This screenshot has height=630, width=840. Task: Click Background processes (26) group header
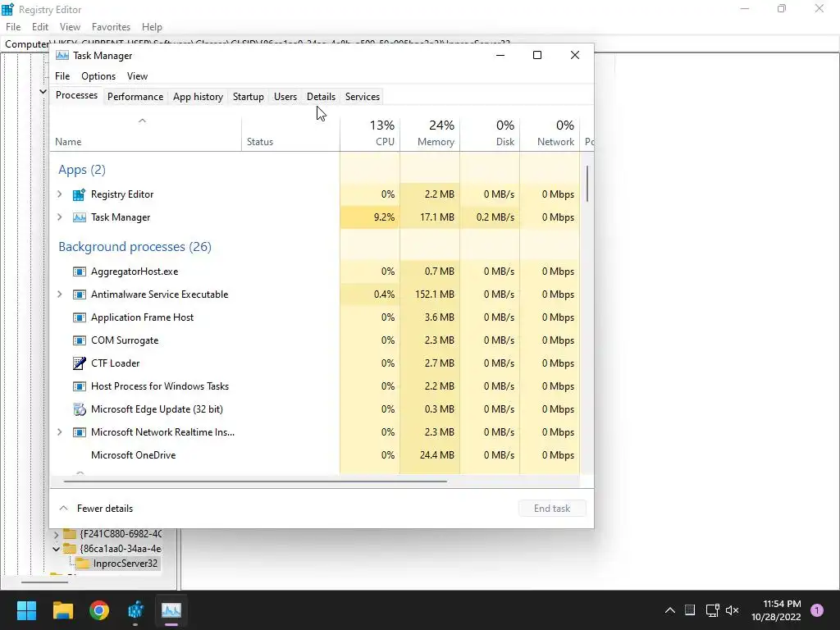pos(135,247)
